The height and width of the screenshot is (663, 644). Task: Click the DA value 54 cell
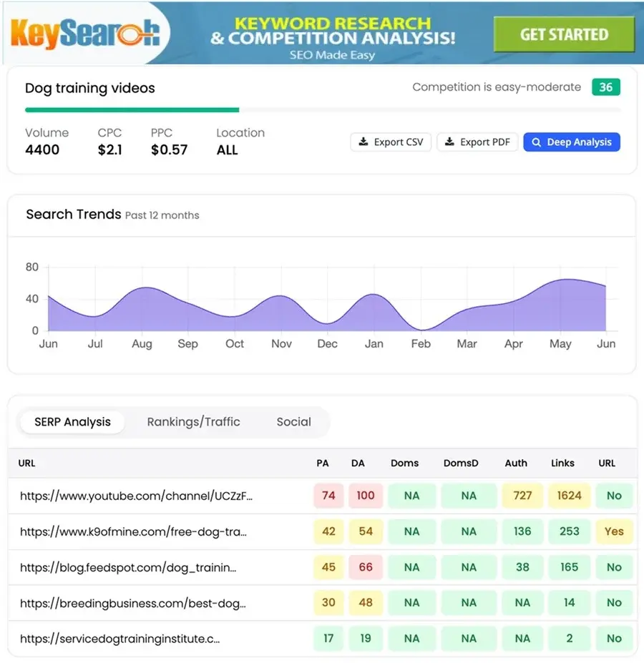pyautogui.click(x=366, y=531)
